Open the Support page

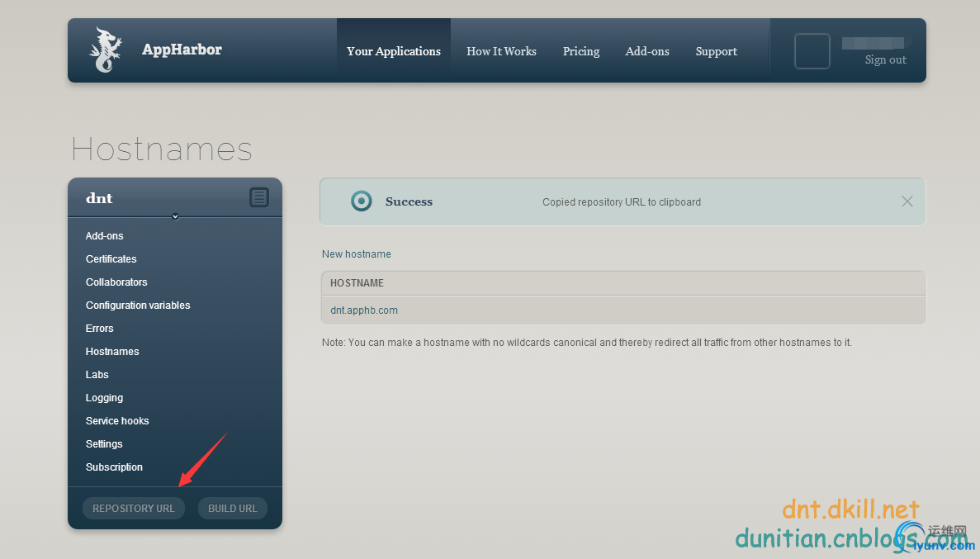tap(717, 51)
